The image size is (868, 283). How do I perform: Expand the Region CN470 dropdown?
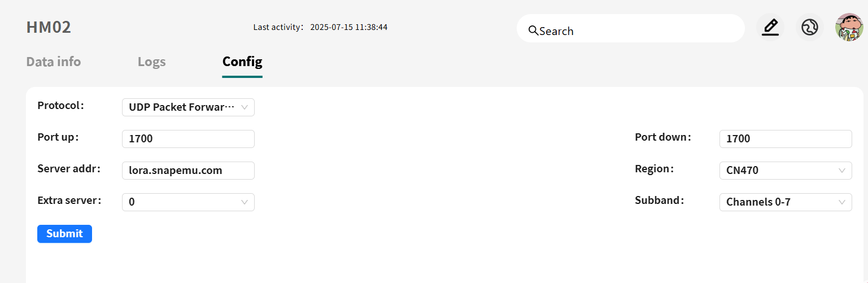[x=785, y=171]
